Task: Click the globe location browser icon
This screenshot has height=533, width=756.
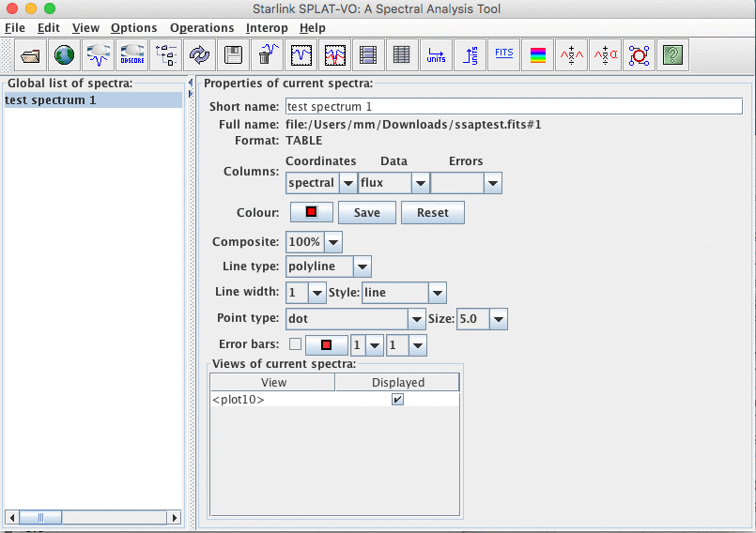Action: tap(64, 55)
